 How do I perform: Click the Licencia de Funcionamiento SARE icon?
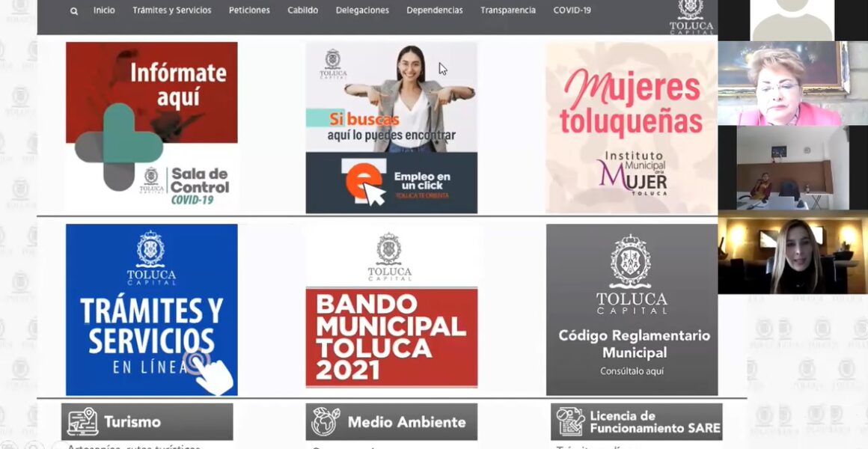tap(570, 422)
